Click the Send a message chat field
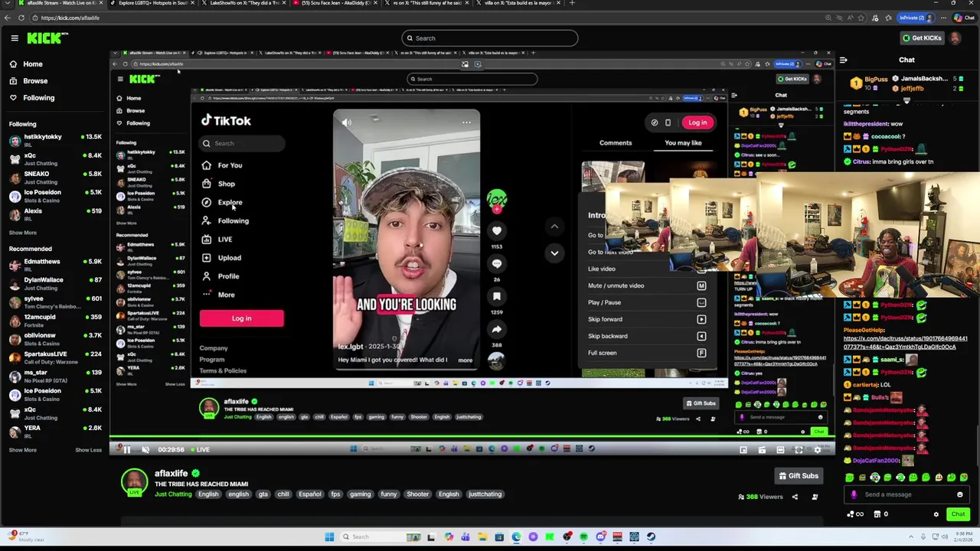980x551 pixels. (x=906, y=494)
